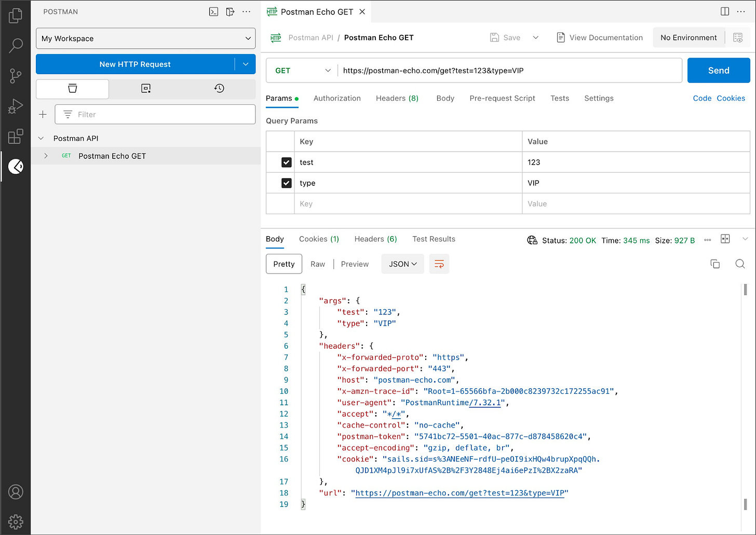Open the Save options dropdown arrow
756x535 pixels.
[x=536, y=37]
